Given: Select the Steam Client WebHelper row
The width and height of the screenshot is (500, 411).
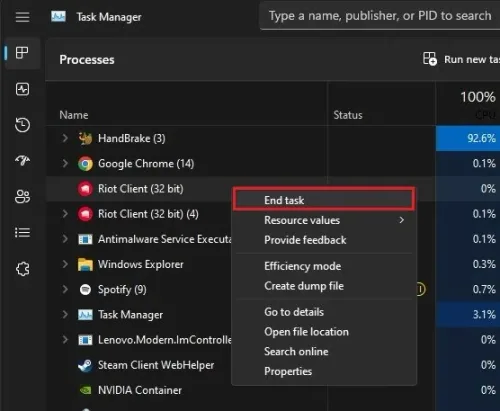Looking at the screenshot, I should (273, 365).
